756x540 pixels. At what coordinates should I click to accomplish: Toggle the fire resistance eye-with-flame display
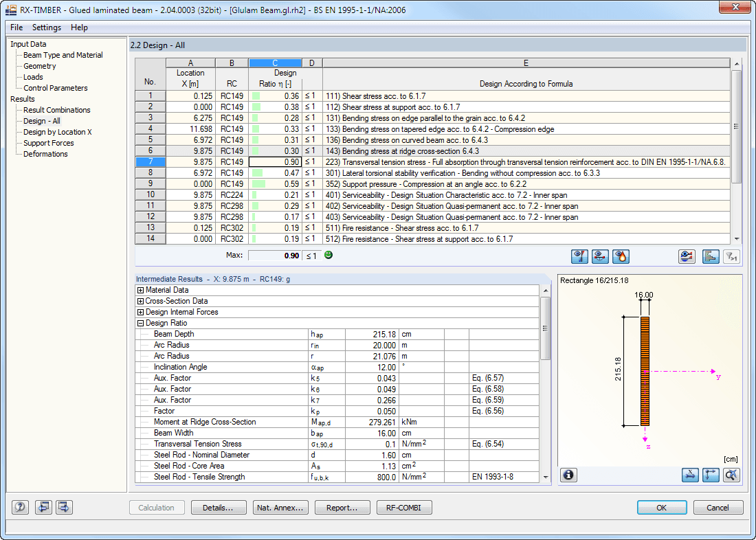(621, 256)
